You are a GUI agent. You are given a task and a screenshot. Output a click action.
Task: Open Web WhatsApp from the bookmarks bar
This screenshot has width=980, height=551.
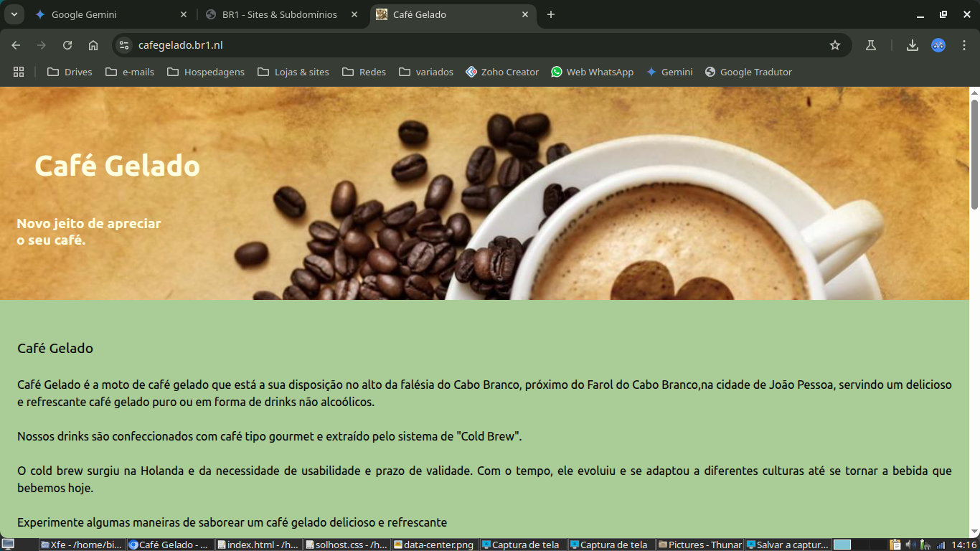click(592, 72)
